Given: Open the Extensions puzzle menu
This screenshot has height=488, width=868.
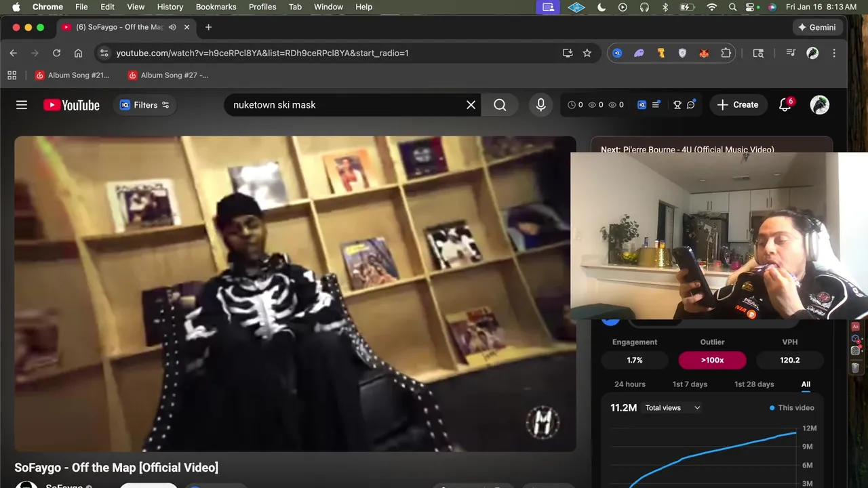Looking at the screenshot, I should 726,53.
